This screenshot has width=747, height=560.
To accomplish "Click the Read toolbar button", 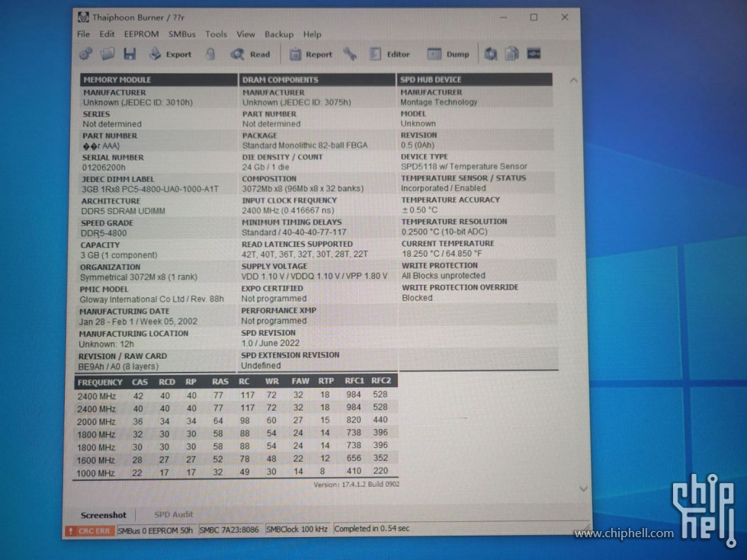I will [x=251, y=54].
